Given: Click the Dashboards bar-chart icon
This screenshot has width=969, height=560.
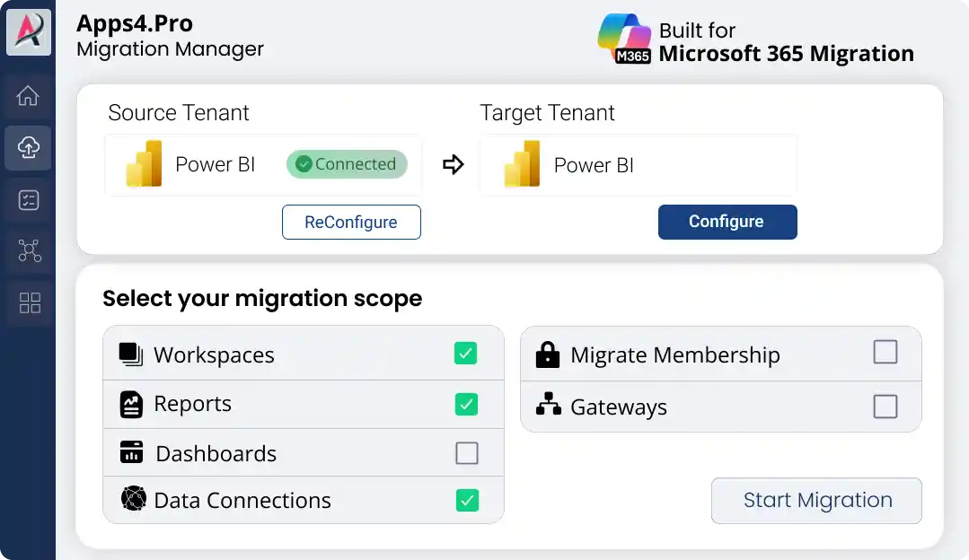Looking at the screenshot, I should coord(131,452).
